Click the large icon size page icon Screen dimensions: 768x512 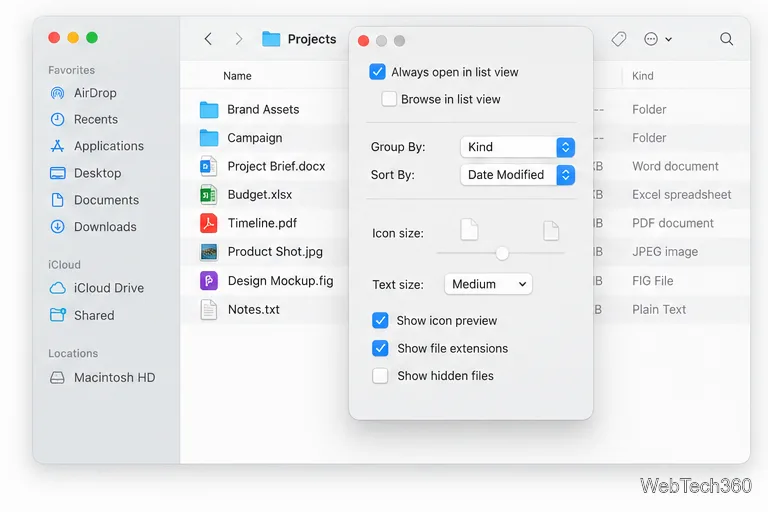click(x=551, y=230)
